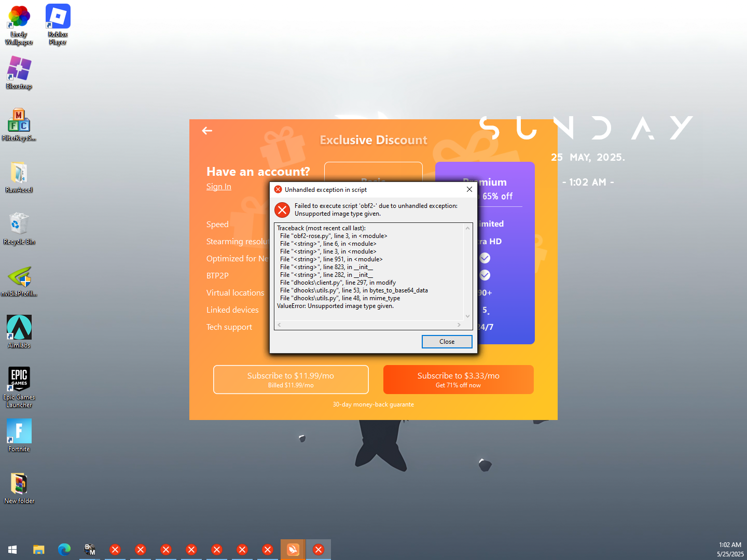
Task: Launch Microsoft Edge from taskbar
Action: click(x=64, y=550)
